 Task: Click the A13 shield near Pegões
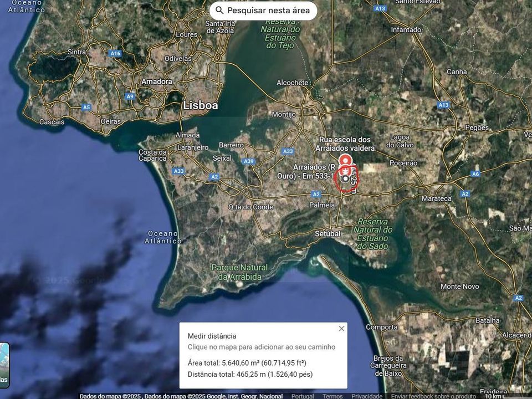click(443, 105)
